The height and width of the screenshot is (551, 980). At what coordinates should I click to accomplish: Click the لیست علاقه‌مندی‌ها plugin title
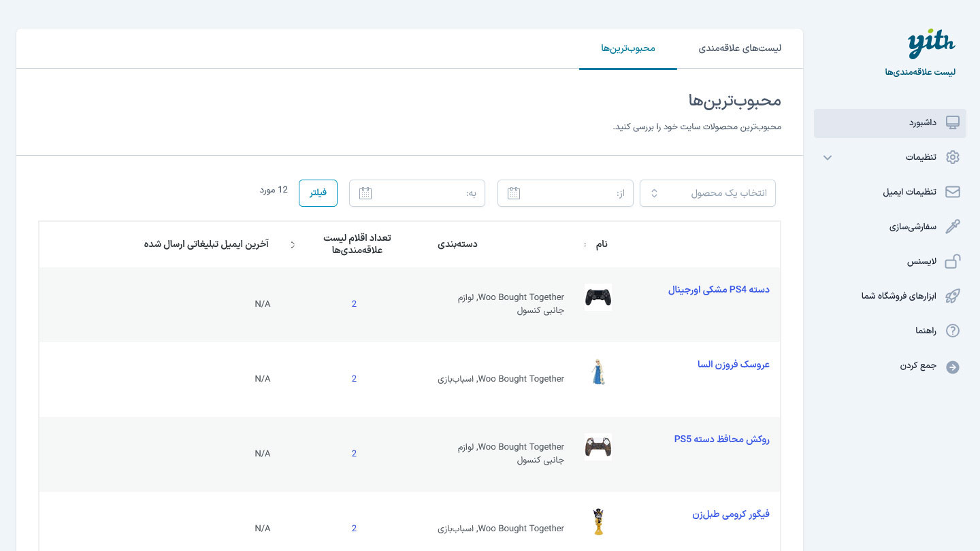[920, 72]
